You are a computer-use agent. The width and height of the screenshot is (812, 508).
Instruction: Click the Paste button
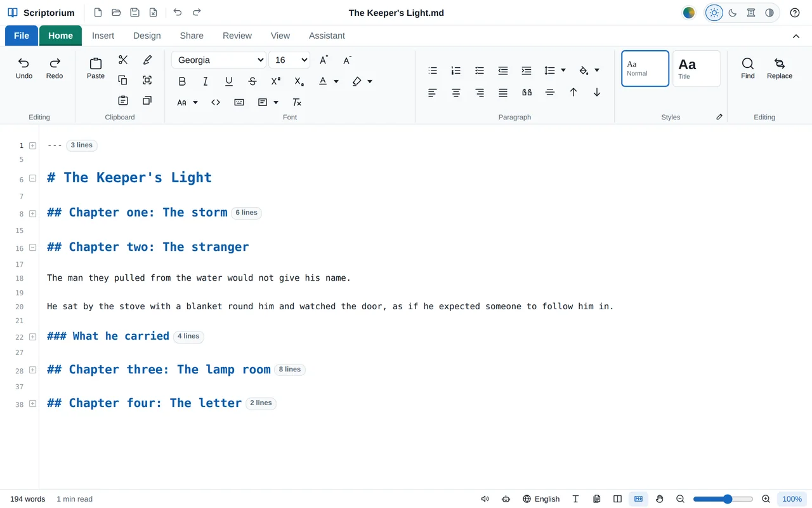click(x=96, y=69)
